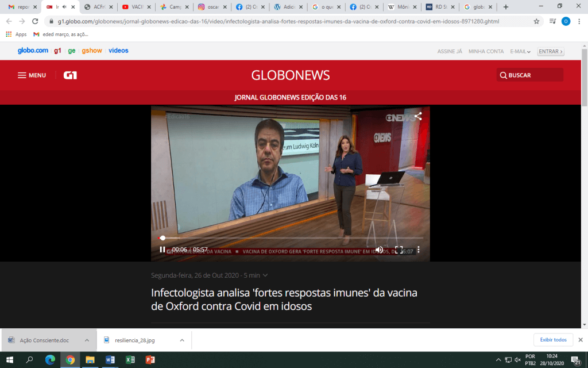Open Windows taskbar search
This screenshot has height=368, width=588.
[x=29, y=360]
